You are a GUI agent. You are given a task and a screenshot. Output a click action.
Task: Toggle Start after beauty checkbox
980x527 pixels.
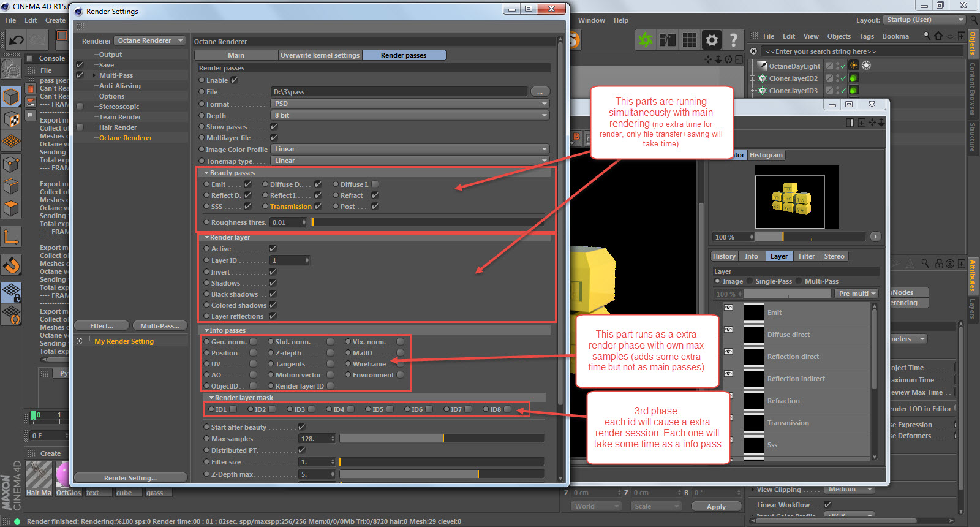pyautogui.click(x=301, y=427)
